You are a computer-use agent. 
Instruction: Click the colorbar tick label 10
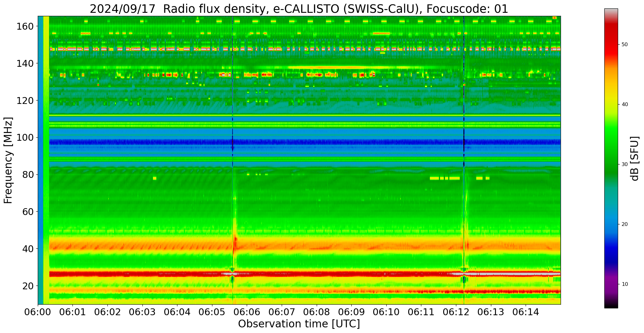(625, 284)
